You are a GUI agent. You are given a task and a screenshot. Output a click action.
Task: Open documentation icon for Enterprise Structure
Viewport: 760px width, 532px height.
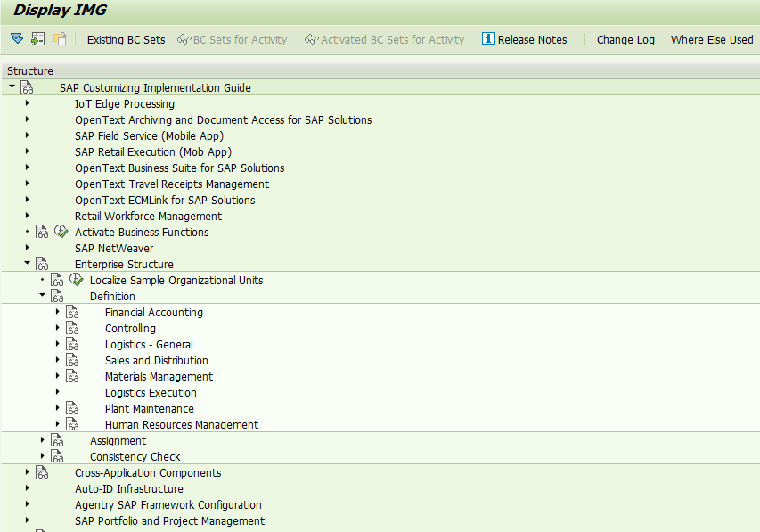point(42,264)
